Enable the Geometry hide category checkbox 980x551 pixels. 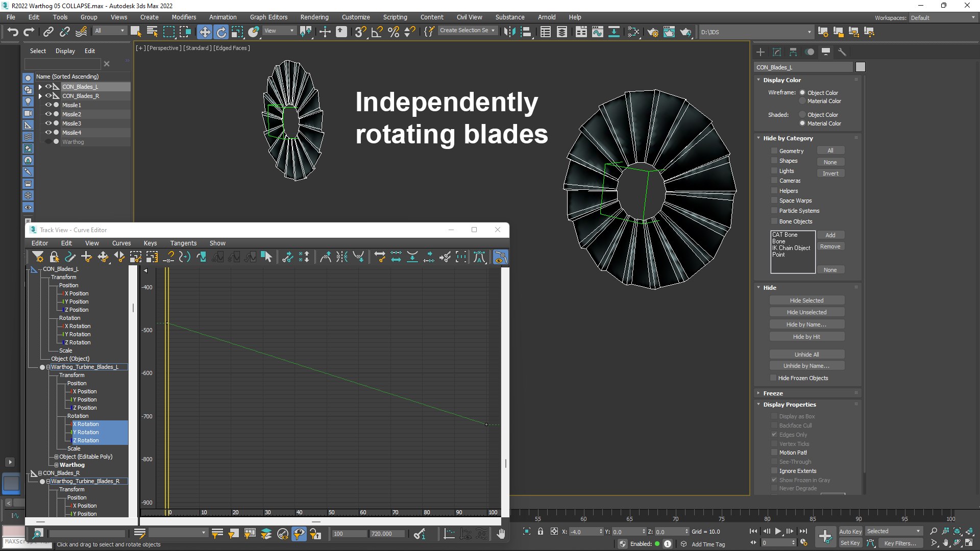pos(774,151)
